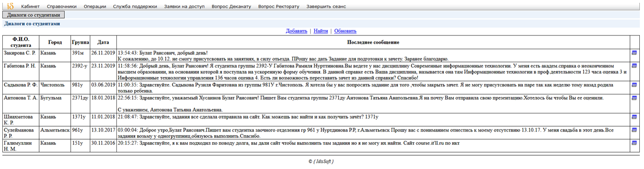Open dialog icon for Сулейманова Р. Р.
644x169 pixels.
point(634,130)
